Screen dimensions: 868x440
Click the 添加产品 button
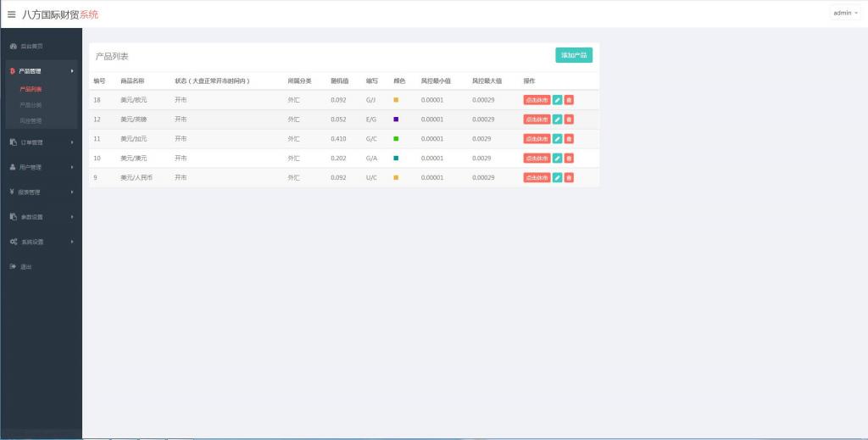click(574, 55)
